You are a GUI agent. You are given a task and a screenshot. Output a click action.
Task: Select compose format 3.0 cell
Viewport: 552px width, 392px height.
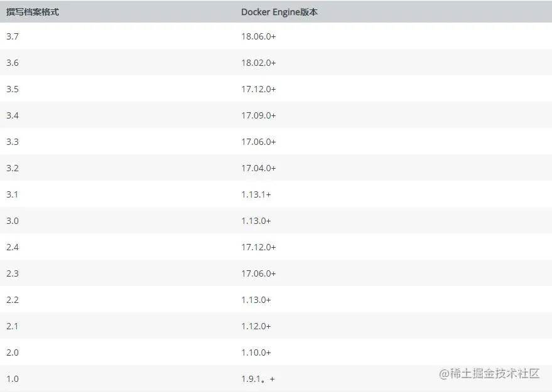tap(13, 221)
